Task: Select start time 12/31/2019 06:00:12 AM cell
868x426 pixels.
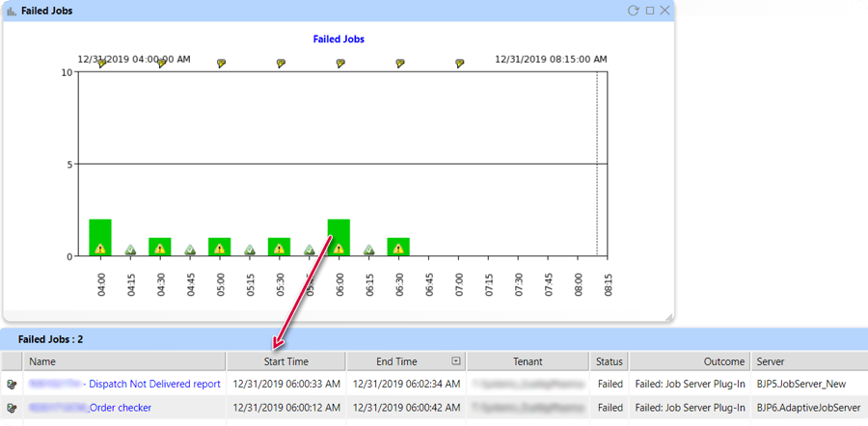Action: (286, 408)
